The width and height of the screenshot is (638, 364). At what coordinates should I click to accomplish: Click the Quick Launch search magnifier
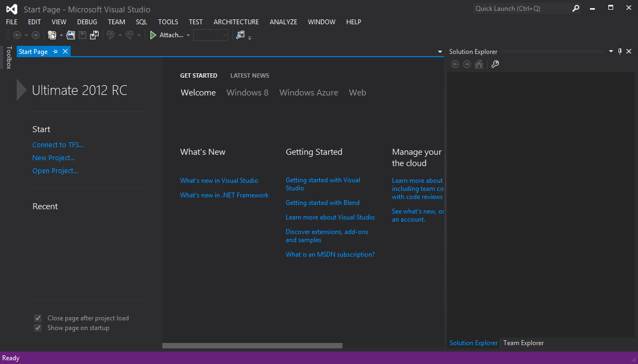click(x=575, y=9)
